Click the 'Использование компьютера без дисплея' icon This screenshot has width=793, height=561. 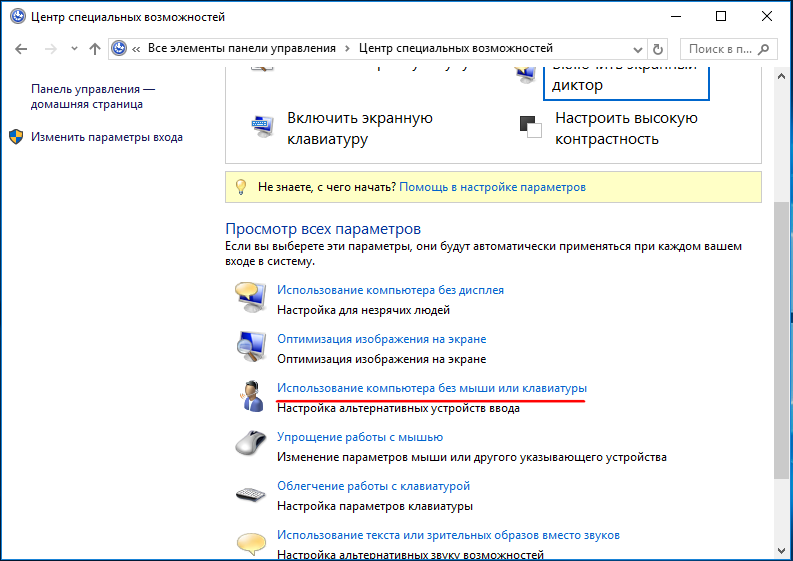point(251,297)
